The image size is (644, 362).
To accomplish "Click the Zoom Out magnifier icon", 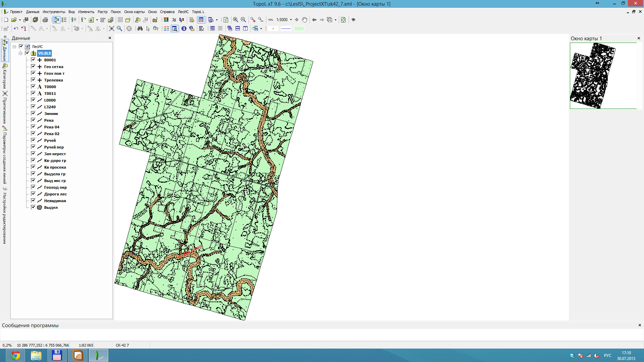I will point(244,20).
